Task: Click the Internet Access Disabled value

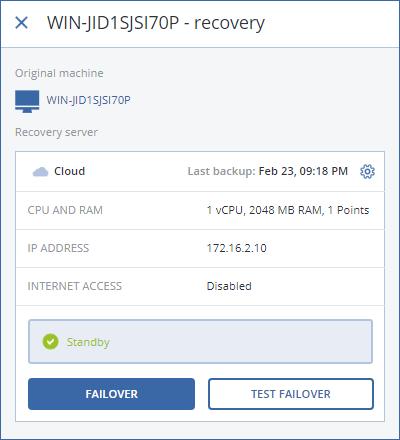Action: coord(229,286)
